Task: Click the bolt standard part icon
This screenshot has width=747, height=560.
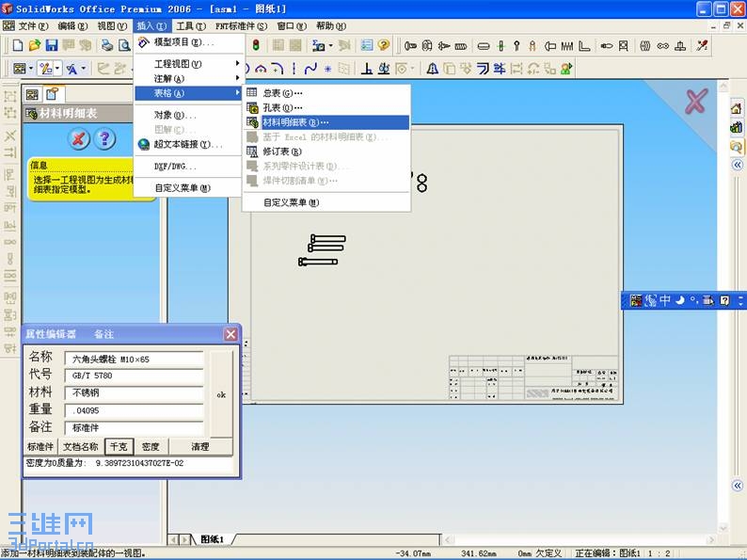Action: coord(410,46)
